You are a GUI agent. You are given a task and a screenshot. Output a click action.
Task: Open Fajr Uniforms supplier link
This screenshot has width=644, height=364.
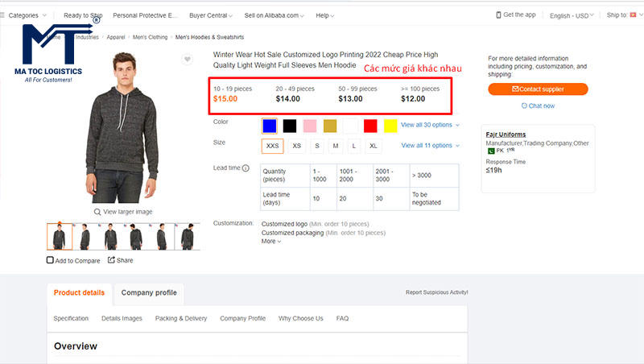click(x=506, y=134)
